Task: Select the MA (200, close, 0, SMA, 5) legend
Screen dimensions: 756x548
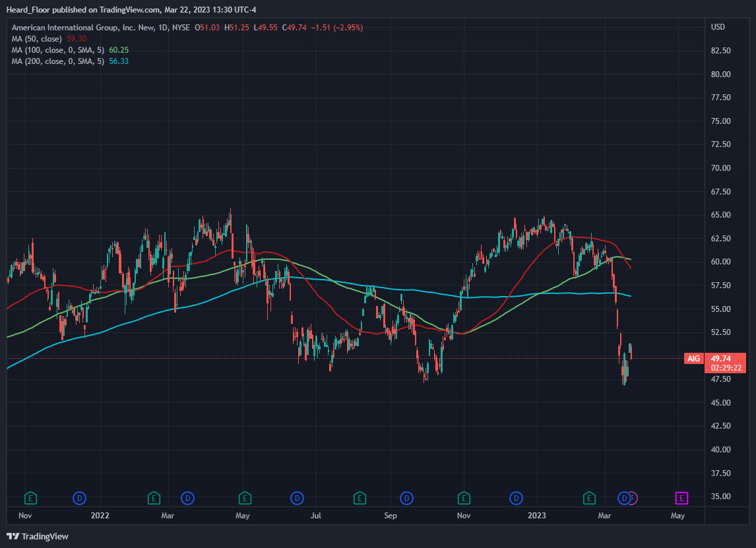Action: (x=58, y=61)
